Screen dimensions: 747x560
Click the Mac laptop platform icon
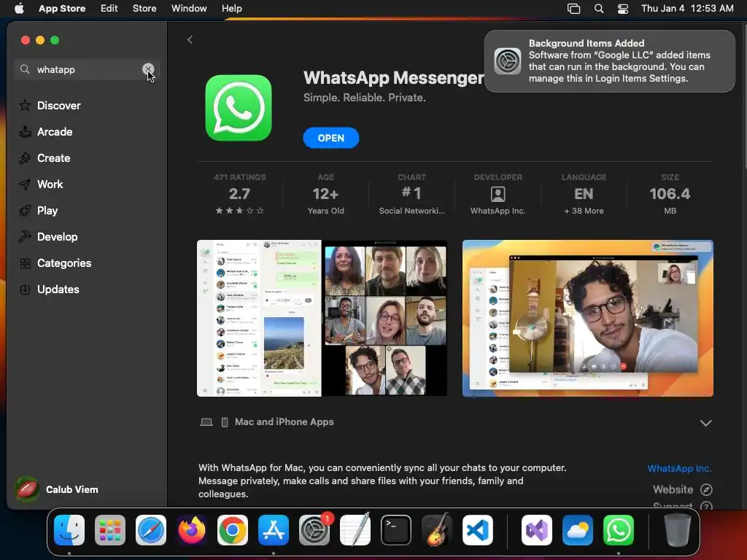point(206,422)
